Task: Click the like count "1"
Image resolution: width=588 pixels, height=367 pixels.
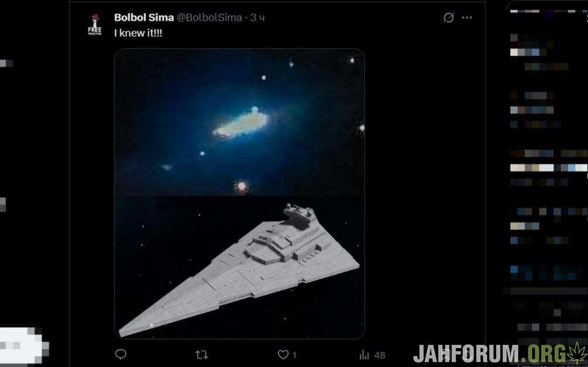Action: [294, 355]
